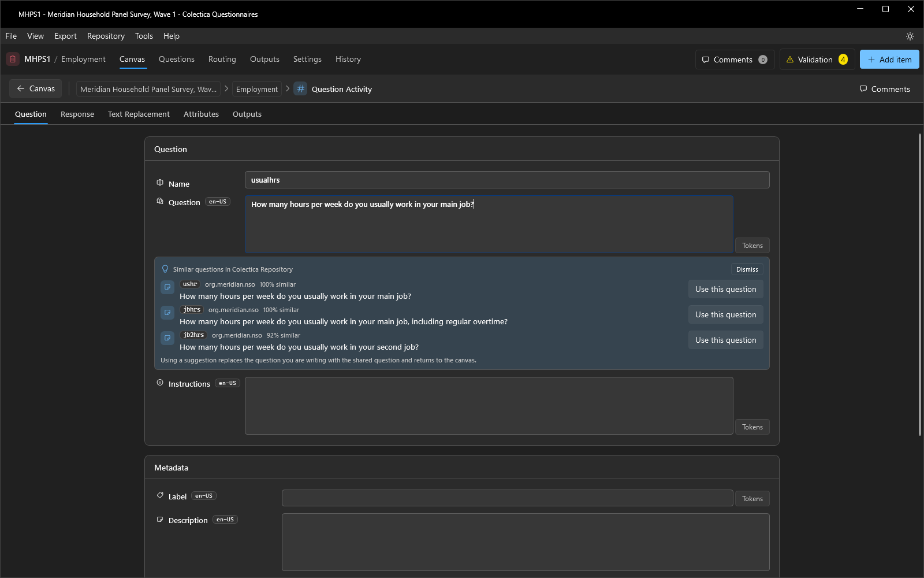Click the Name field icon
Image resolution: width=924 pixels, height=578 pixels.
point(160,183)
